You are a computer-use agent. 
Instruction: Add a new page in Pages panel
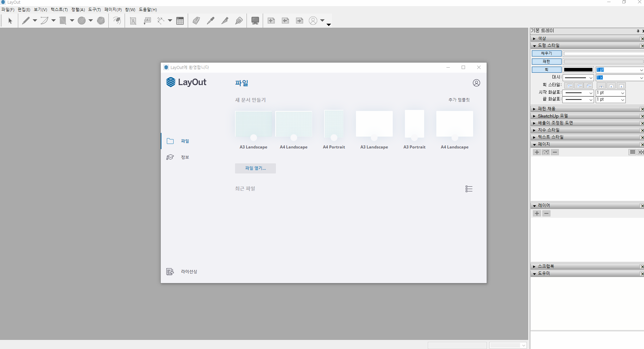click(x=537, y=152)
